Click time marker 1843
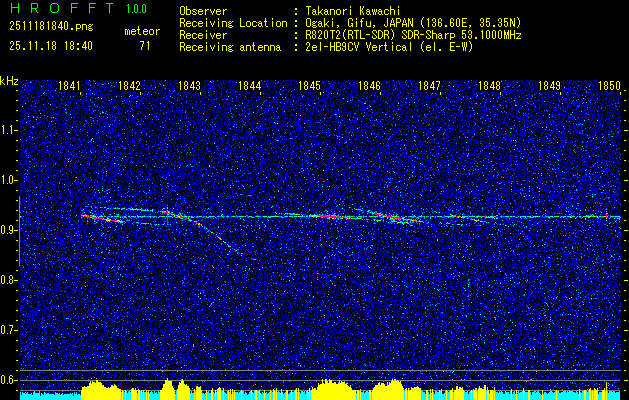Image resolution: width=629 pixels, height=400 pixels. coord(189,85)
